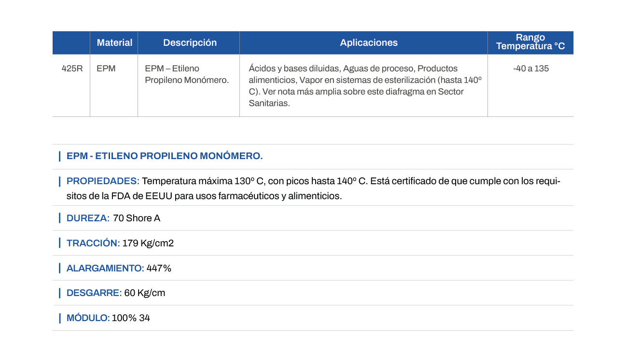Viewport: 626px width, 364px height.
Task: Click the applications text starting 'Ácidos y bases diluidas'
Action: click(365, 86)
